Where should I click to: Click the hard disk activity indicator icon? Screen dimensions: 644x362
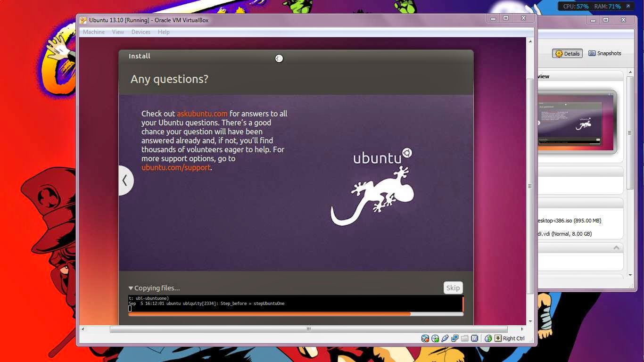[425, 338]
